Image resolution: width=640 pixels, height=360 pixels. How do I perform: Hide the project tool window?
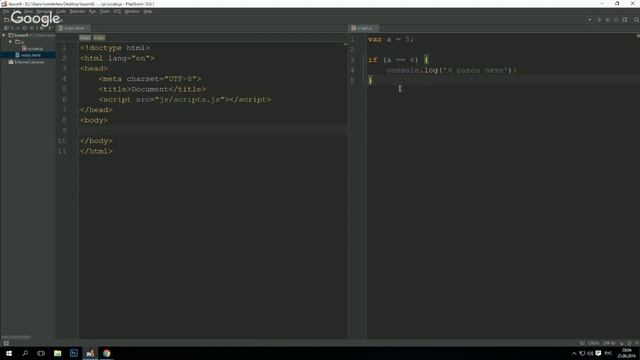click(x=49, y=28)
